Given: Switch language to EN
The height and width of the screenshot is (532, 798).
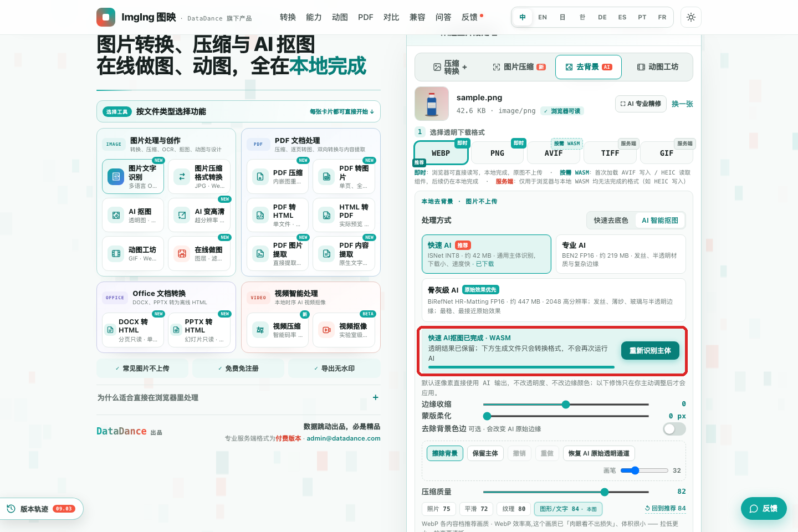Looking at the screenshot, I should coord(543,17).
